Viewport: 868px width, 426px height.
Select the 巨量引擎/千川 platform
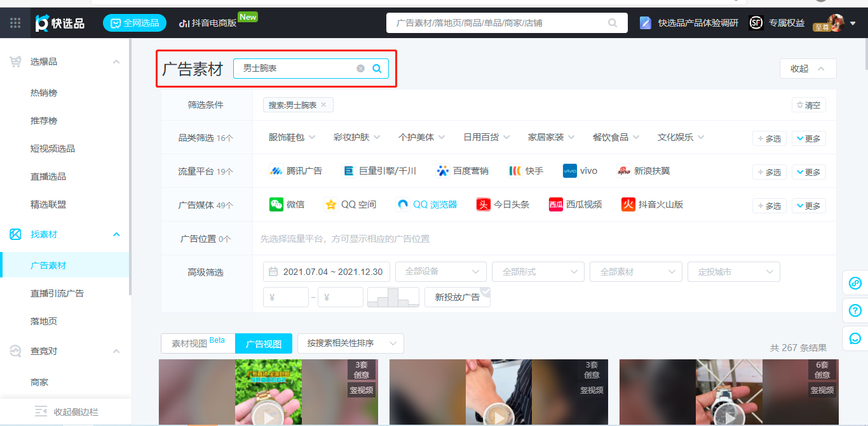[x=379, y=171]
